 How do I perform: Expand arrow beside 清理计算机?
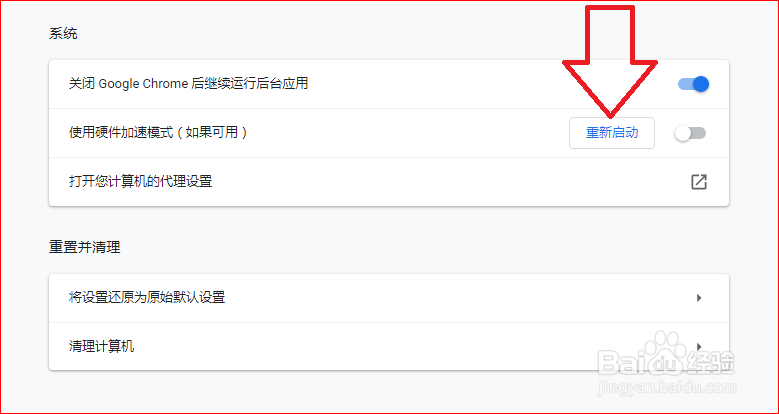click(699, 346)
